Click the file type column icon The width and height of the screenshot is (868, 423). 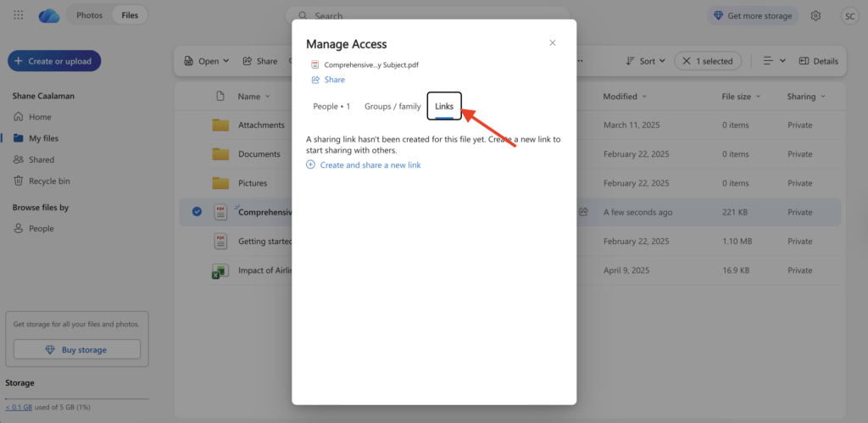click(220, 97)
